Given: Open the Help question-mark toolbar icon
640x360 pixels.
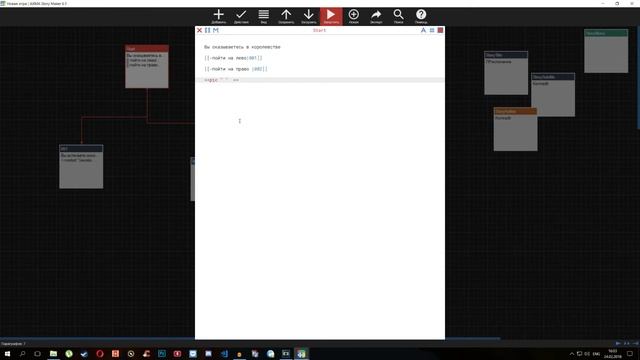Looking at the screenshot, I should click(421, 16).
